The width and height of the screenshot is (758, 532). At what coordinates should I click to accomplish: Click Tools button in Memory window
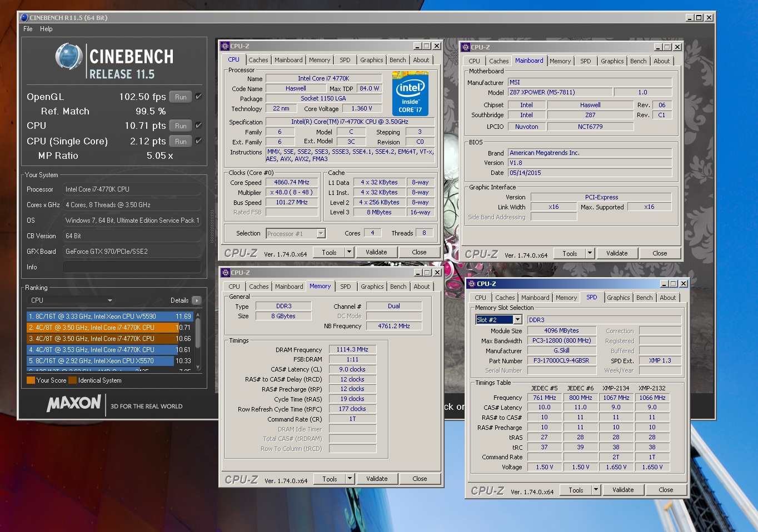click(330, 479)
